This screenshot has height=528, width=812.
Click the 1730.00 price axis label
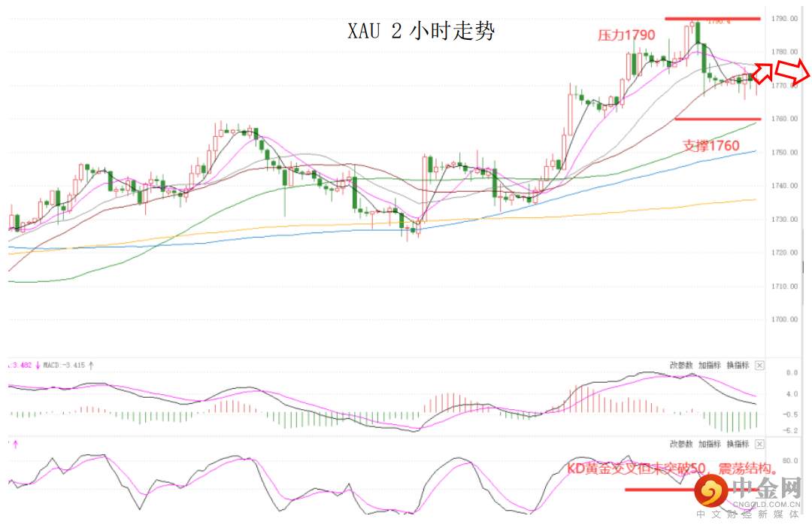[x=784, y=219]
